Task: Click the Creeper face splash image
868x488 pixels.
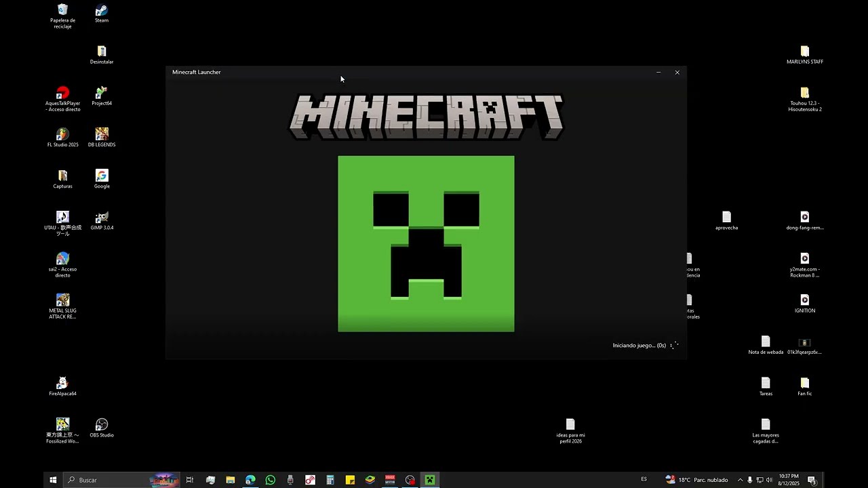Action: coord(426,244)
